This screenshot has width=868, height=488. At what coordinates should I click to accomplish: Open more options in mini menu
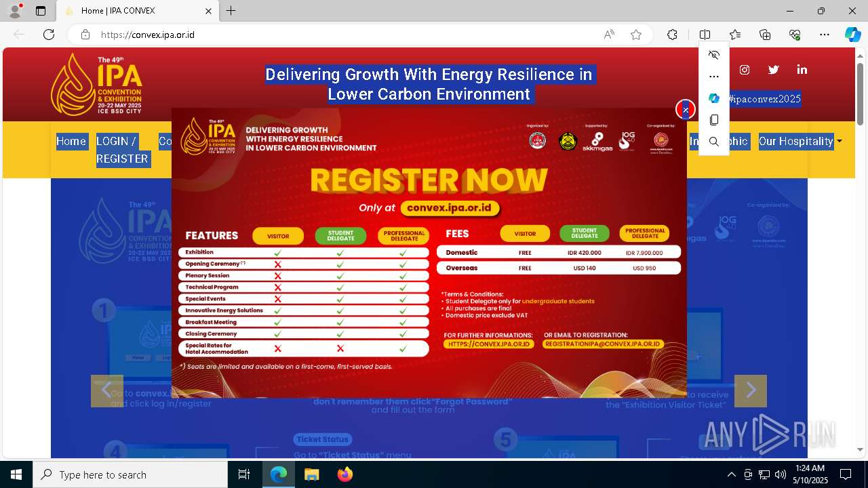[x=713, y=77]
